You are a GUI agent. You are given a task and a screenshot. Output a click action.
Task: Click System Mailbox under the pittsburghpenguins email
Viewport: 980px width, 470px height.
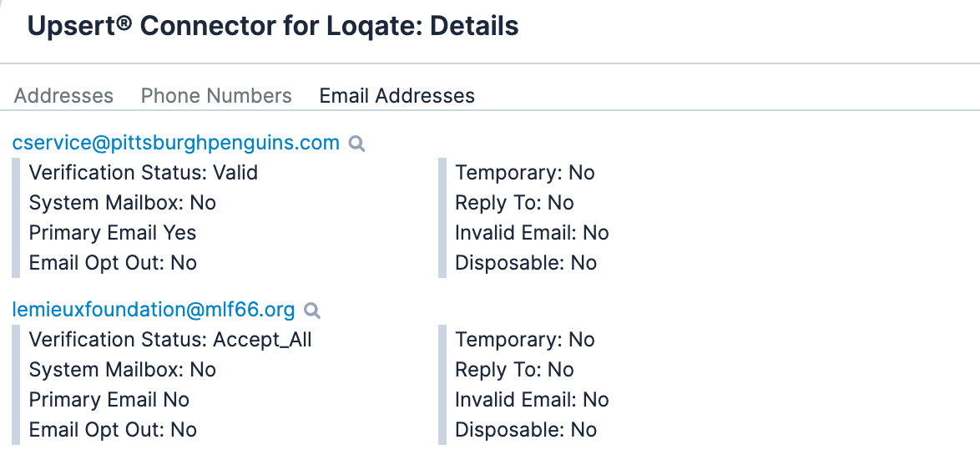click(x=123, y=203)
